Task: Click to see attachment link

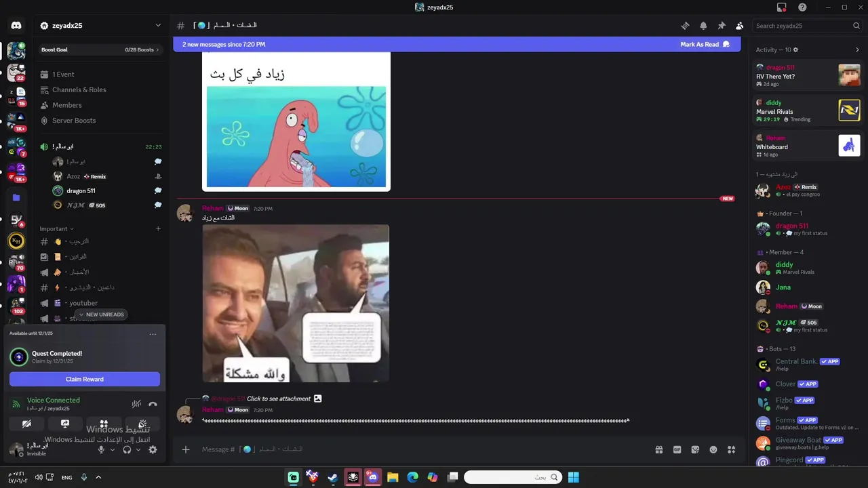Action: click(x=279, y=399)
